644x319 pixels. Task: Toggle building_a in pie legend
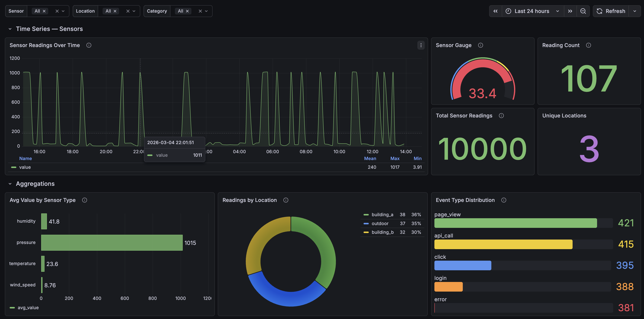click(382, 215)
